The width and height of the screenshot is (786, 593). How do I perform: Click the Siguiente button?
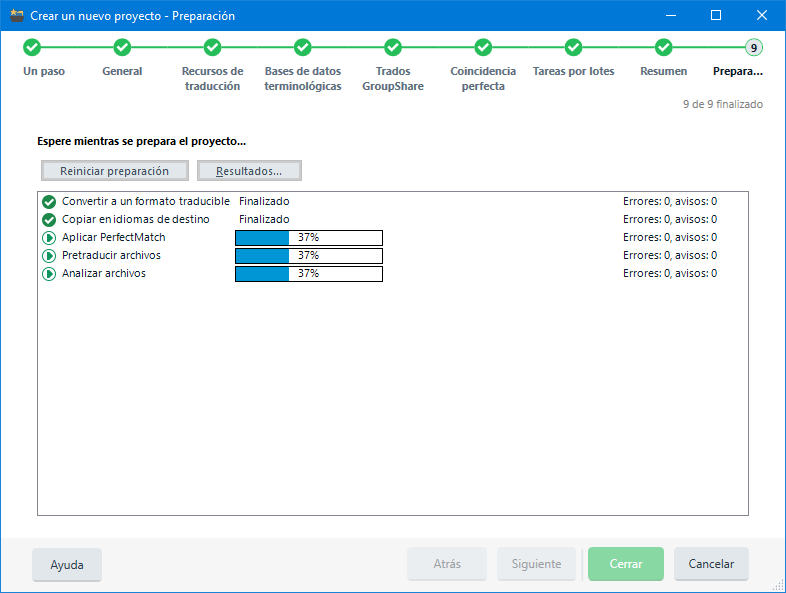click(x=536, y=564)
